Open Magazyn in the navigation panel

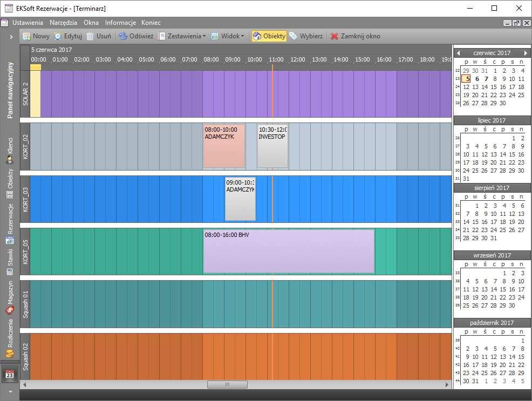[10, 297]
